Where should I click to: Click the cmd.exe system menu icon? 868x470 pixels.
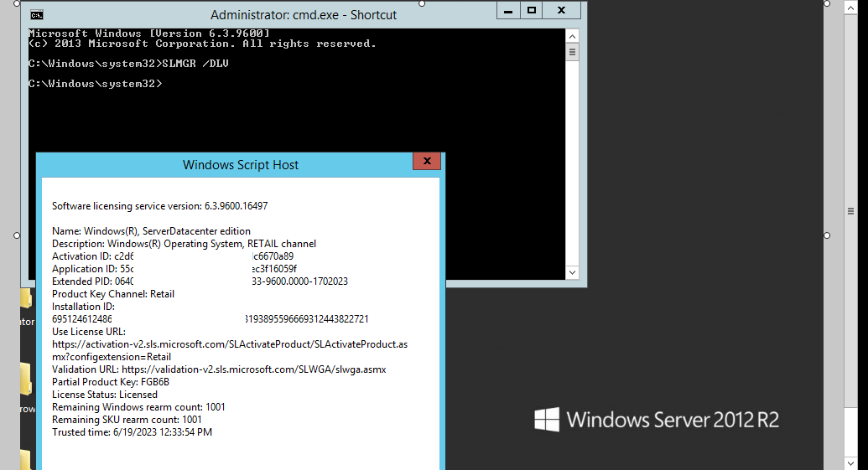click(37, 15)
